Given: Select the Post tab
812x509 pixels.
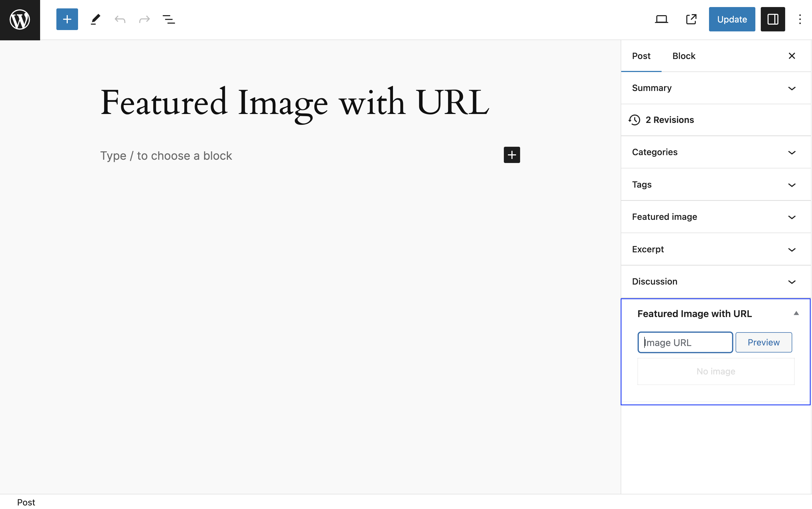Looking at the screenshot, I should pyautogui.click(x=641, y=56).
